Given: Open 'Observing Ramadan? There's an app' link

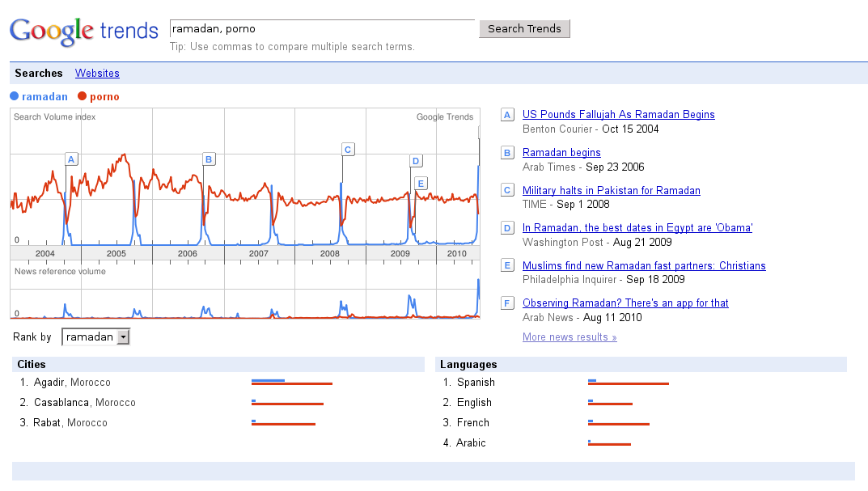Looking at the screenshot, I should (625, 303).
